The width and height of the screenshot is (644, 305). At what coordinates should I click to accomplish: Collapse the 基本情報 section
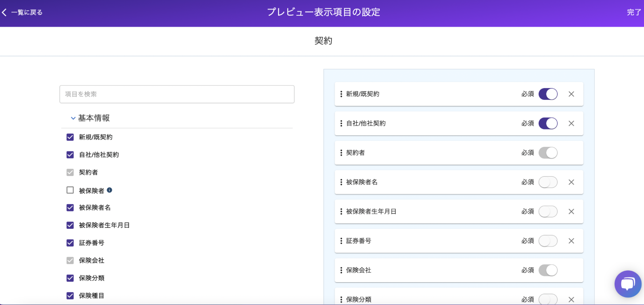(x=73, y=118)
